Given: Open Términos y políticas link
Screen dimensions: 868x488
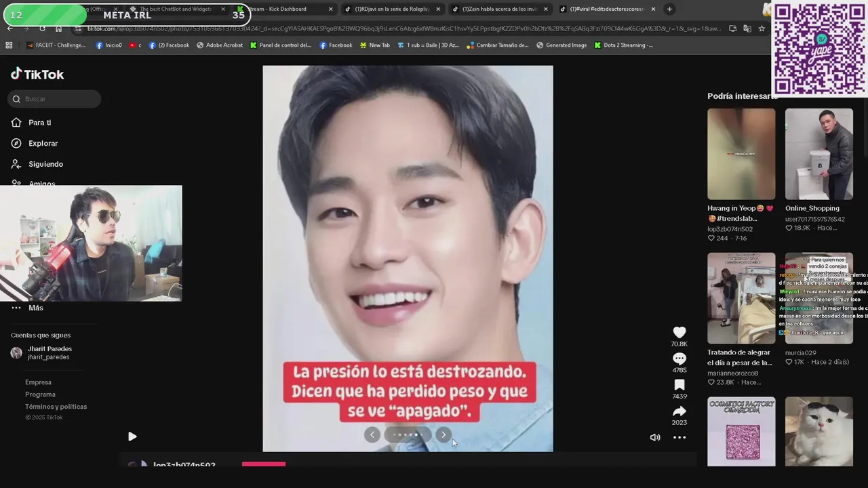Looking at the screenshot, I should (x=56, y=407).
